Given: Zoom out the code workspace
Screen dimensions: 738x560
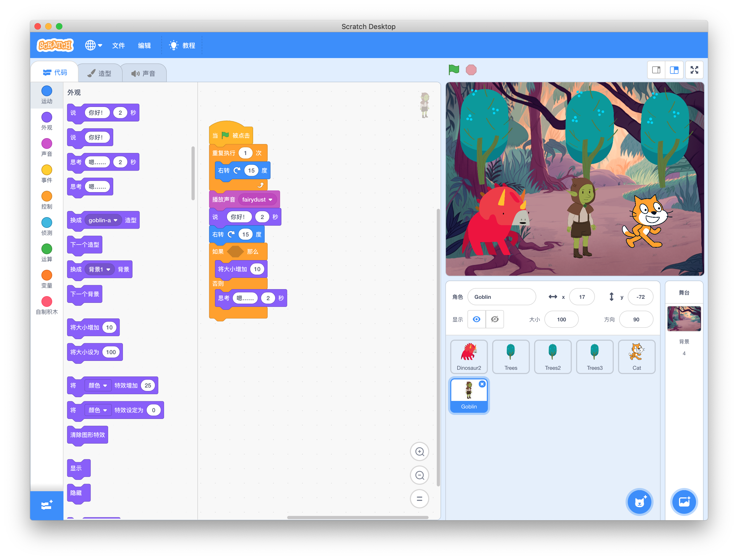Looking at the screenshot, I should pos(419,475).
